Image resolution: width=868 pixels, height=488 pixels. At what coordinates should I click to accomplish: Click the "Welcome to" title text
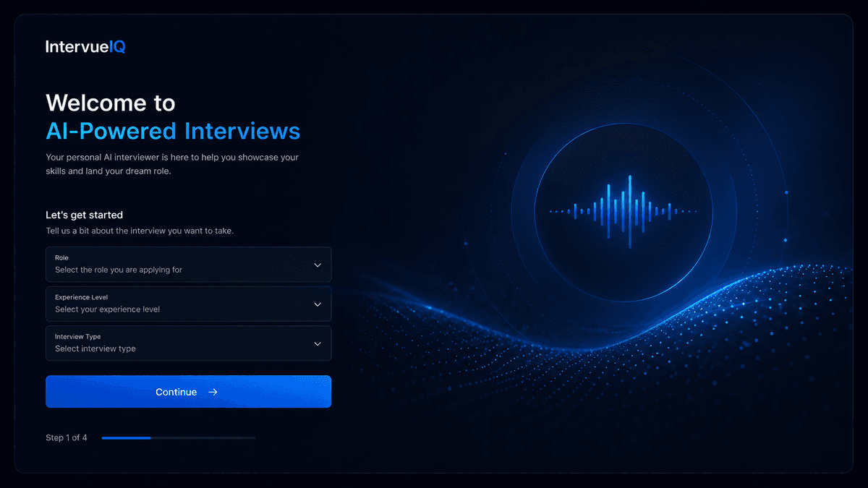click(x=111, y=103)
